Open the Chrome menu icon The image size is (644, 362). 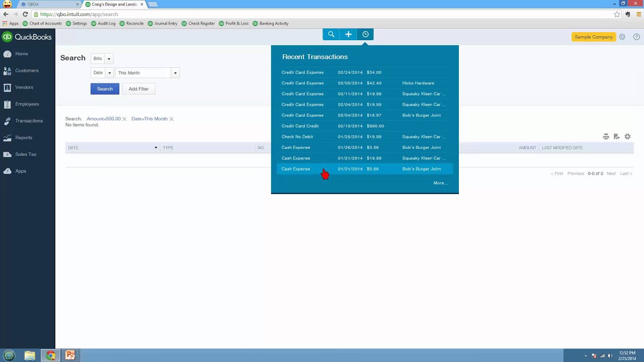637,15
